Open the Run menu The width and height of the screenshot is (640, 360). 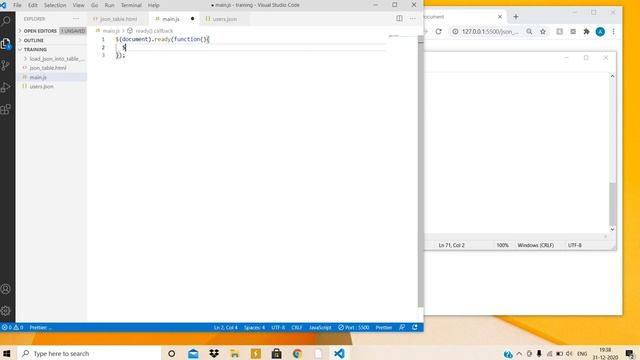click(x=109, y=5)
